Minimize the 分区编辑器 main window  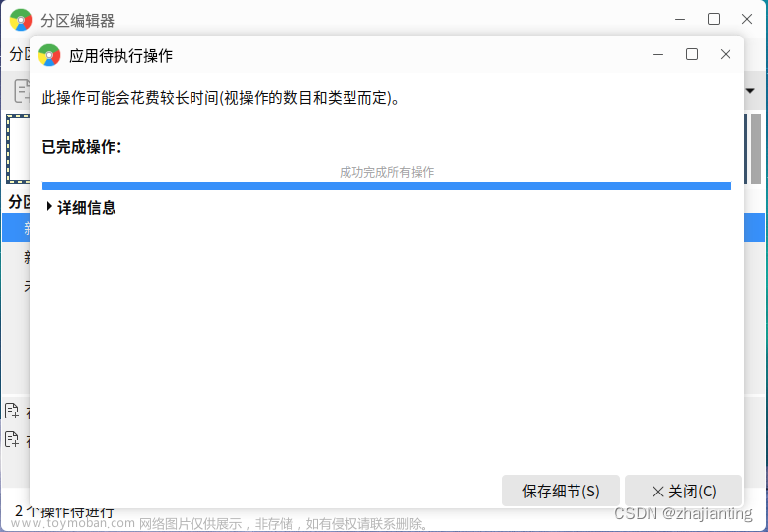tap(680, 20)
